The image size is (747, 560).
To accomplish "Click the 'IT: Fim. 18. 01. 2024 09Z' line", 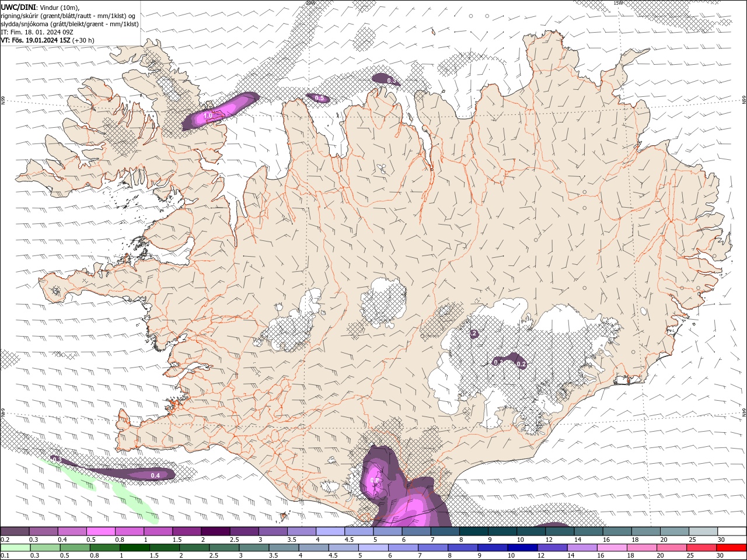I will point(37,32).
